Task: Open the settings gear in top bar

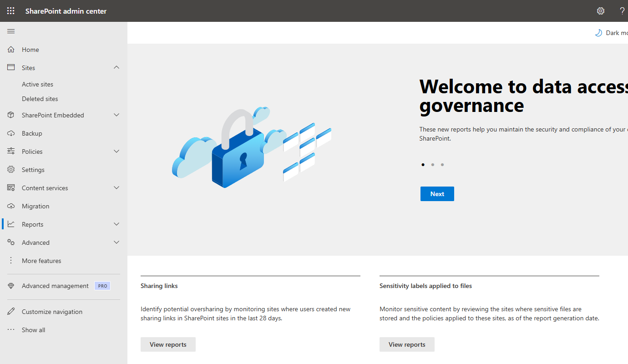Action: tap(601, 11)
